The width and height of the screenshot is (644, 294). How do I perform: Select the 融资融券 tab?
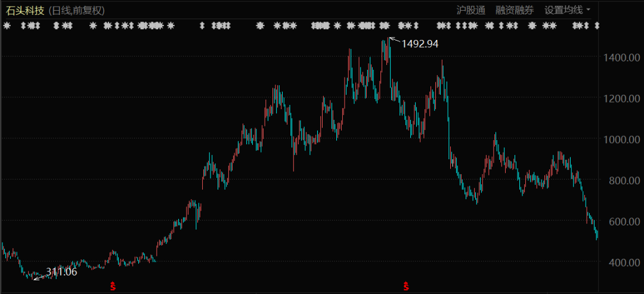tap(515, 10)
